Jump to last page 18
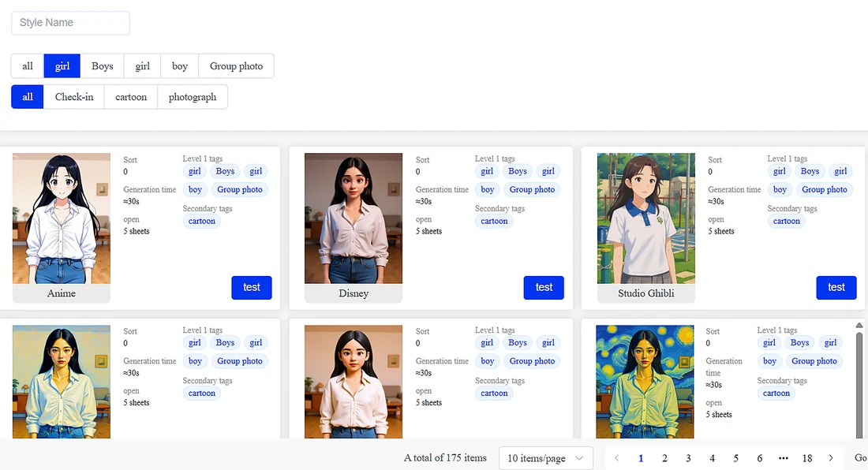This screenshot has height=470, width=868. (807, 458)
